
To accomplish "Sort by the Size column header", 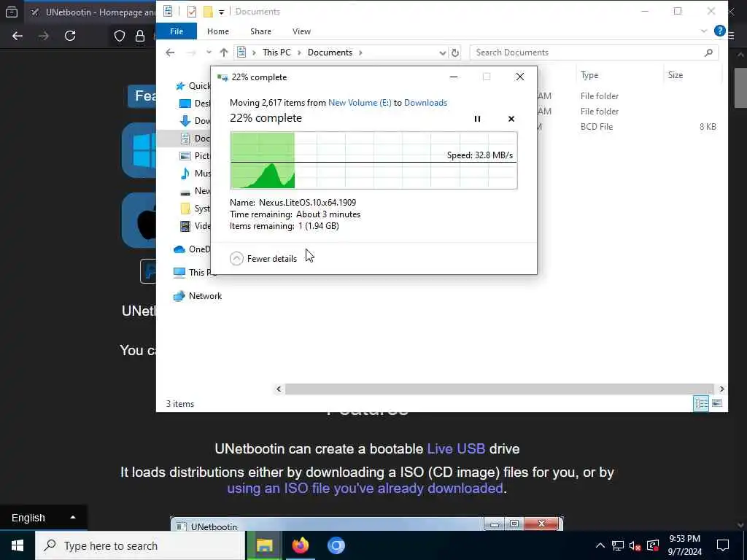I will tap(675, 75).
